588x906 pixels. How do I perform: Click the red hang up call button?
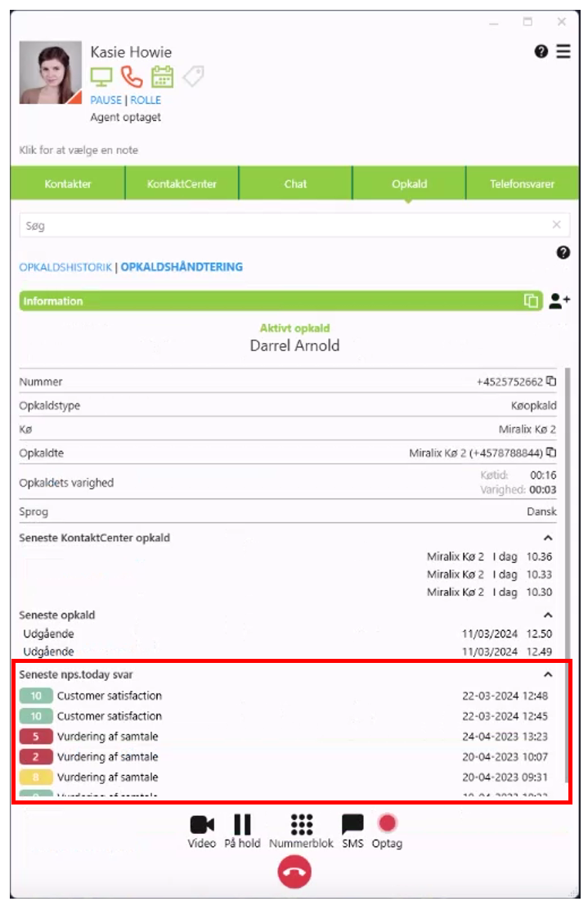tap(294, 873)
